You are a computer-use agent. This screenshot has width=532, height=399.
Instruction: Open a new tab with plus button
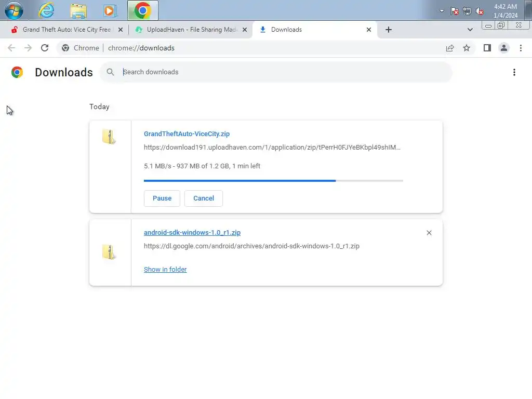point(389,30)
